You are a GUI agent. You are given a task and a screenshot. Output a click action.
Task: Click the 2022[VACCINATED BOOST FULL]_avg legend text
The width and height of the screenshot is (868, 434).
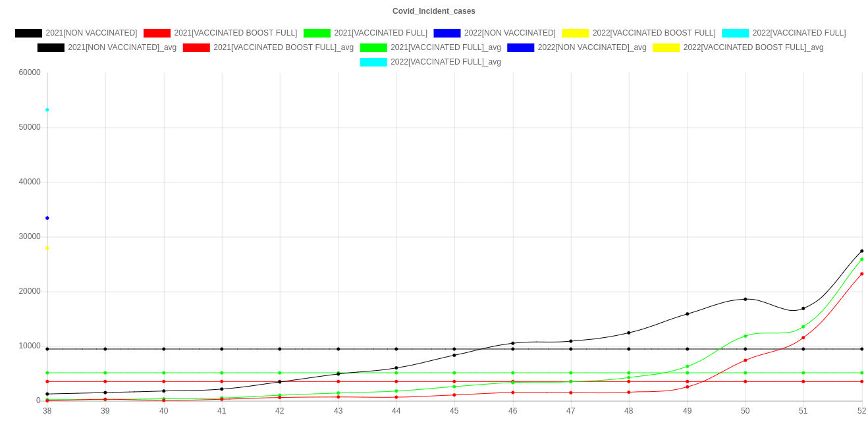click(x=753, y=47)
